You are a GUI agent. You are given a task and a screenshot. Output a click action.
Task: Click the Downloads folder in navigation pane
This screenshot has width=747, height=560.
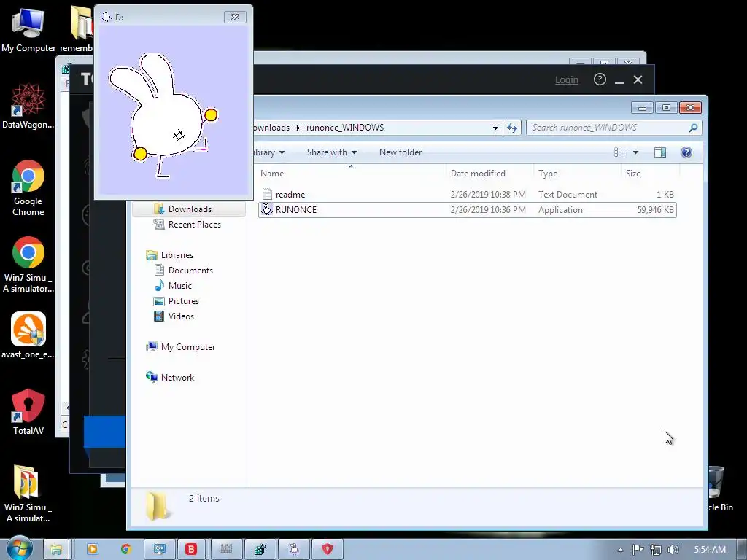tap(189, 209)
